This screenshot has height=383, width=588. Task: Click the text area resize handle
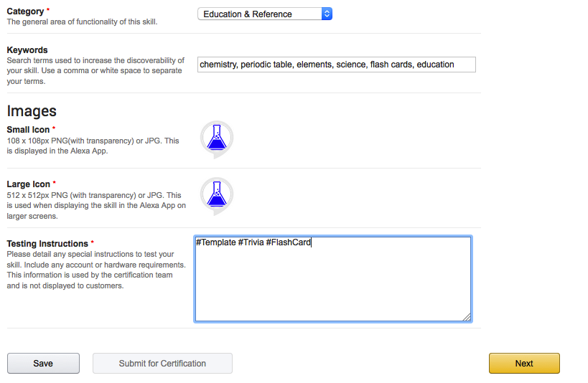point(467,316)
